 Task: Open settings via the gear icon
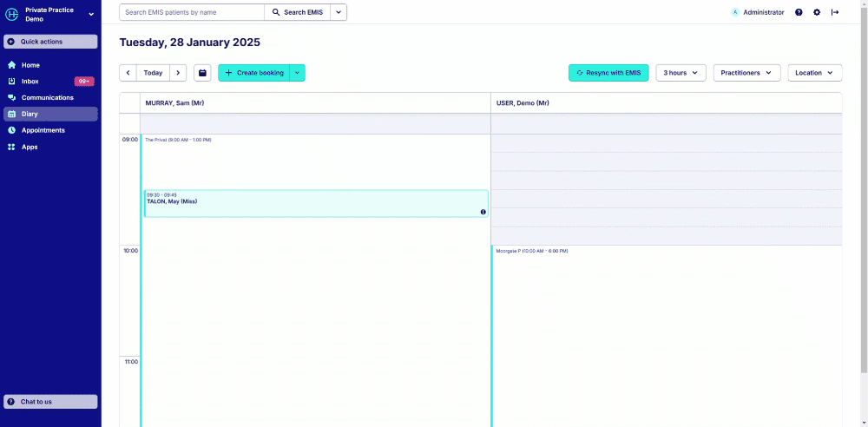coord(817,12)
